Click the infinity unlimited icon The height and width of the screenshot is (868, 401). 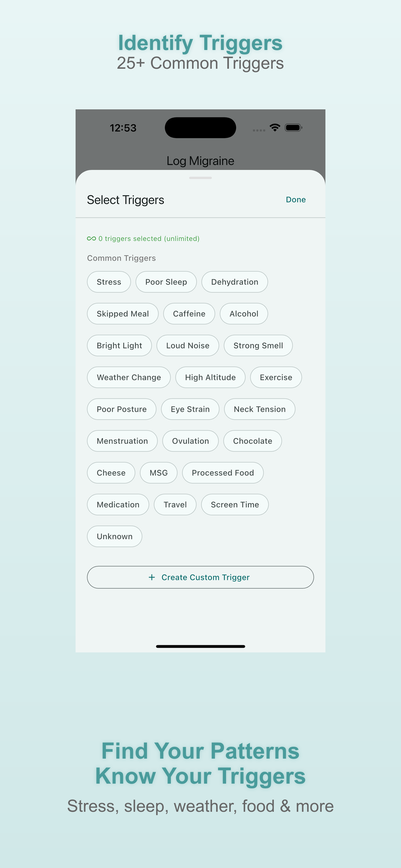pos(91,239)
